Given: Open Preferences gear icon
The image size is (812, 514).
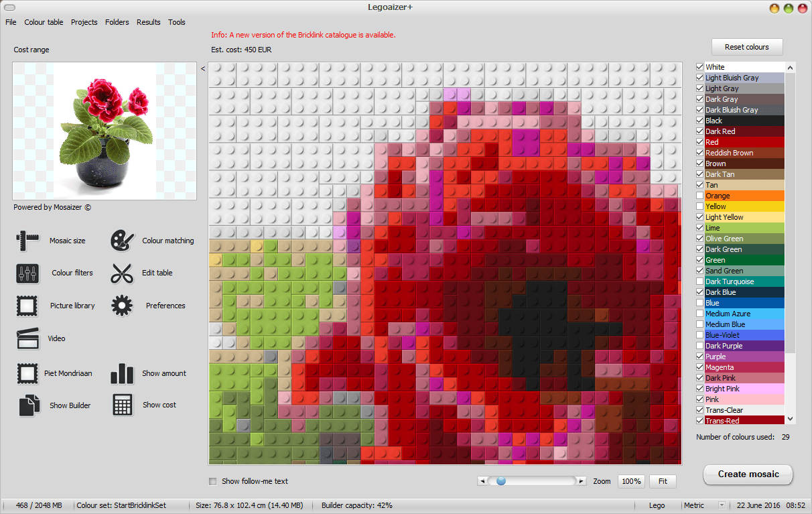Looking at the screenshot, I should click(122, 306).
